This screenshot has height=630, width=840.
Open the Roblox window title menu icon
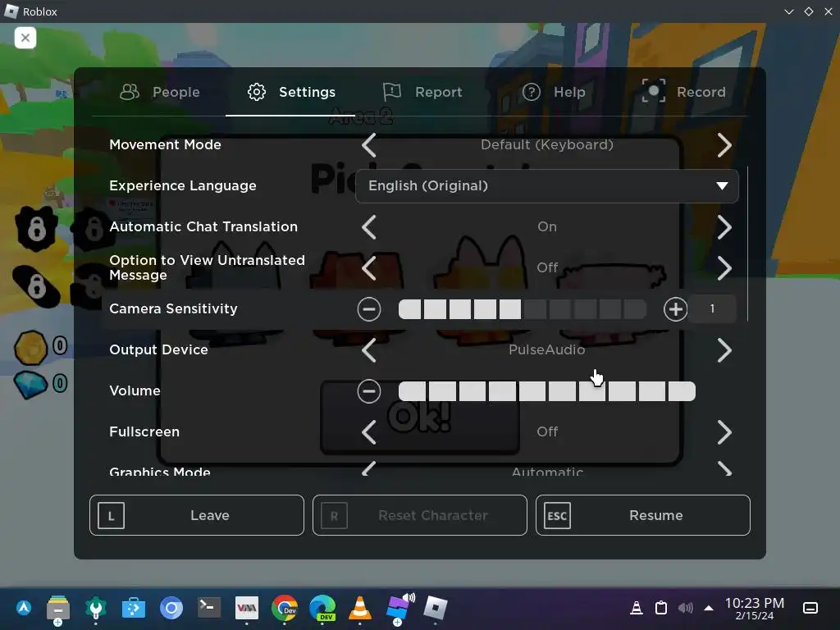(11, 11)
